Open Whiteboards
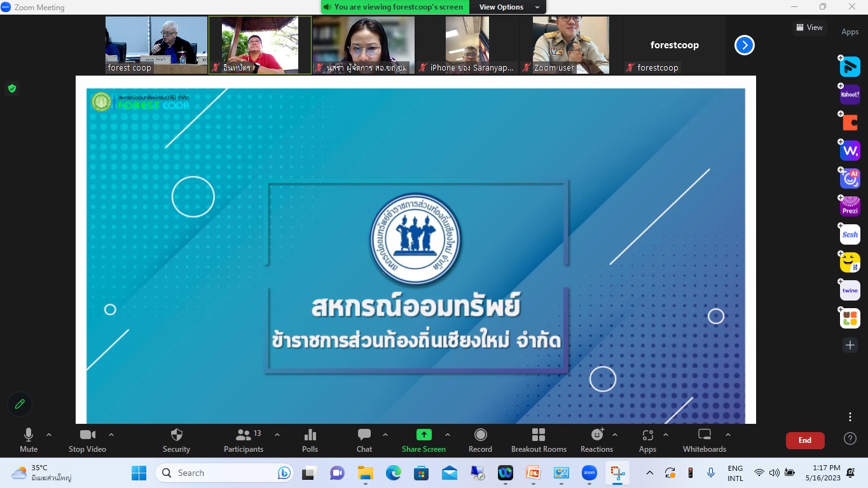This screenshot has width=868, height=488. coord(705,440)
